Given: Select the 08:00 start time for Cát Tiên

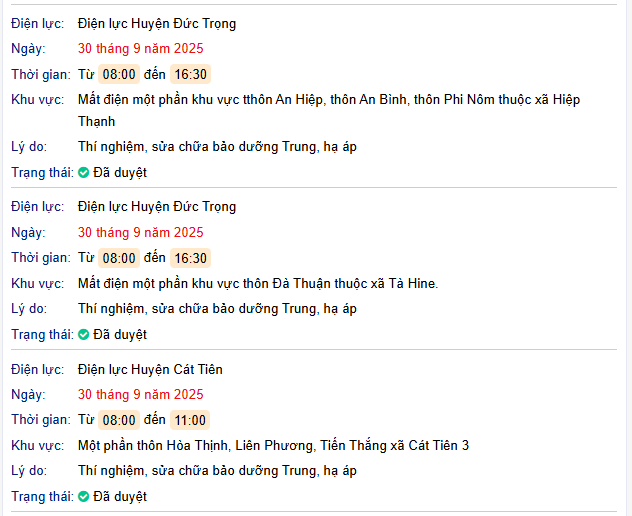Looking at the screenshot, I should click(119, 420).
